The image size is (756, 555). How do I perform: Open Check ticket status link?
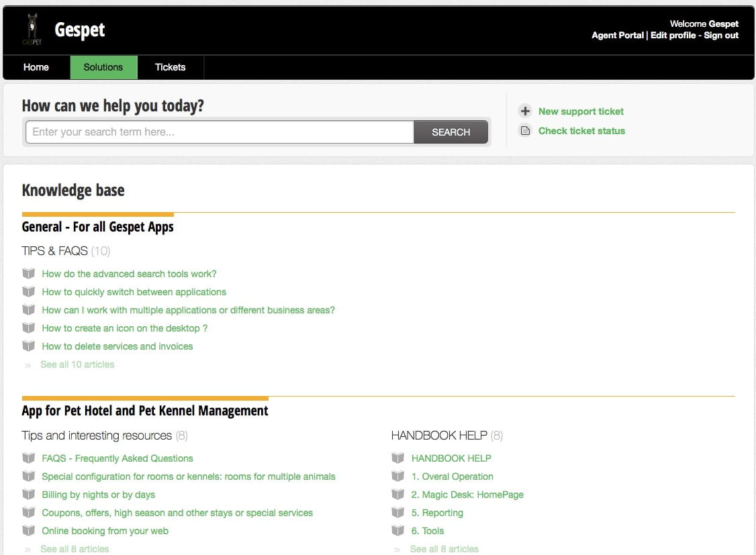pos(581,131)
